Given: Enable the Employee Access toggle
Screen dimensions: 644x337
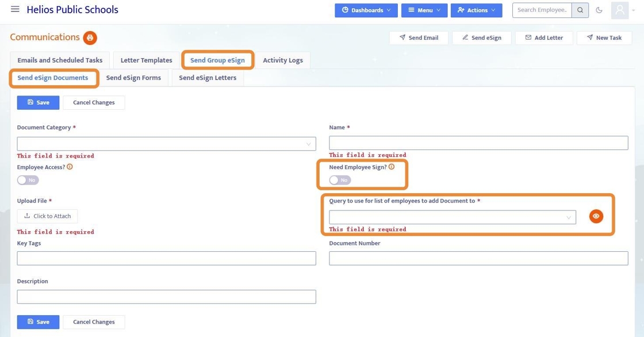Looking at the screenshot, I should point(28,180).
